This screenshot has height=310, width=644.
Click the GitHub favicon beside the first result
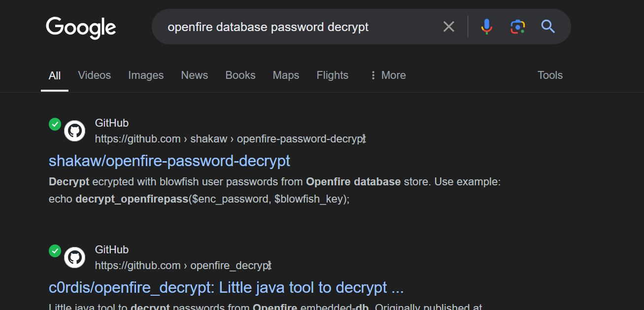pyautogui.click(x=74, y=131)
